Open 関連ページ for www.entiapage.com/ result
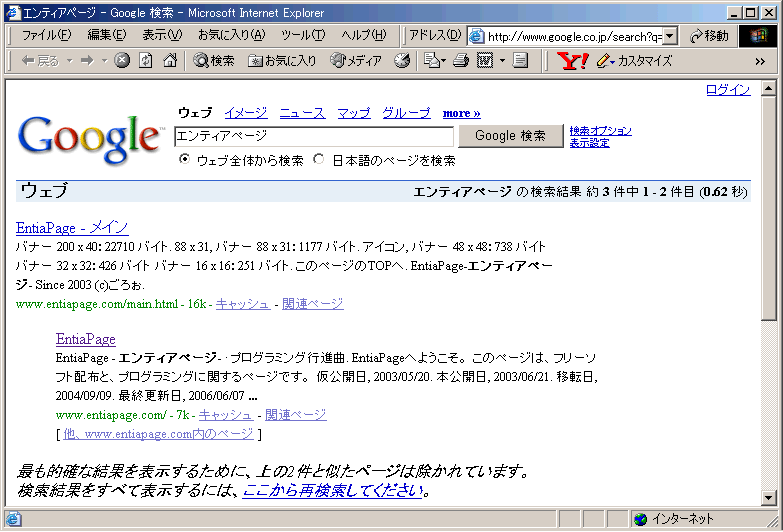This screenshot has width=783, height=532. tap(296, 415)
